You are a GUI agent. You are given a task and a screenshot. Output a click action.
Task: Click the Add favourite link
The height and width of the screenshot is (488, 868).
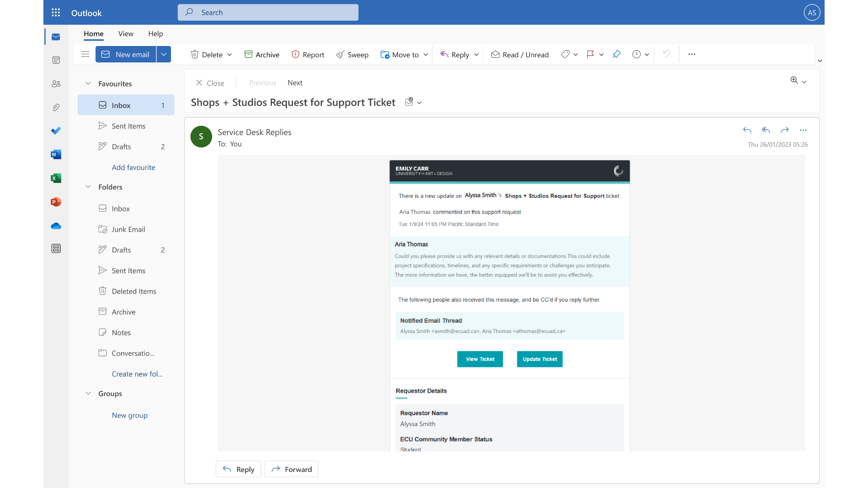point(133,167)
